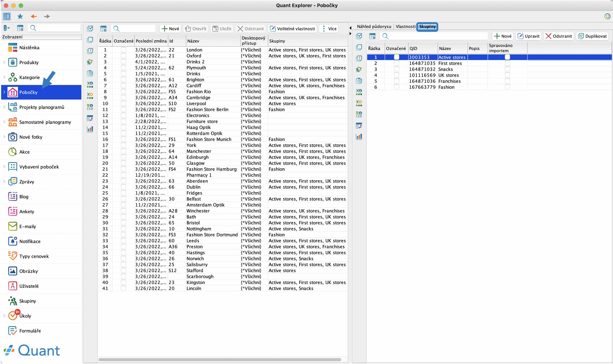This screenshot has height=364, width=613.
Task: Open the Skupiny sidebar item
Action: click(x=41, y=301)
